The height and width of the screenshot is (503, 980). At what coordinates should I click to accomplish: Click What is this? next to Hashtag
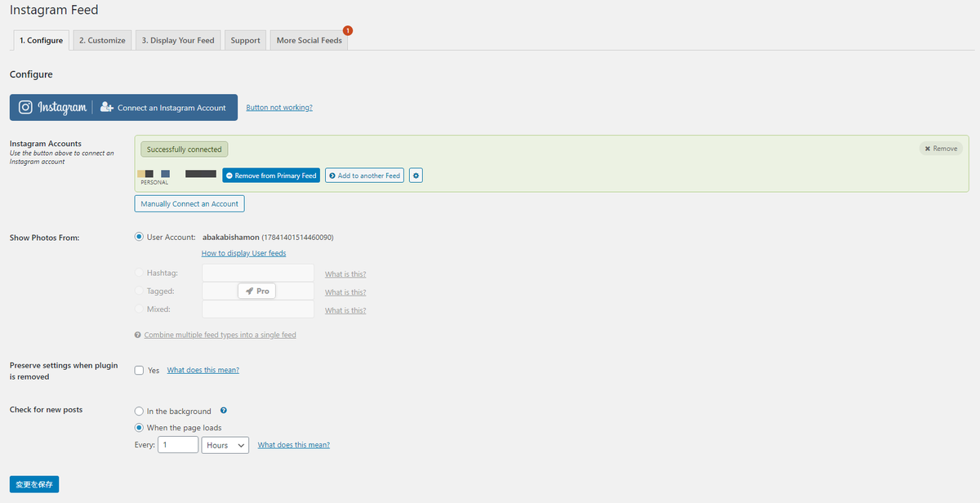pyautogui.click(x=345, y=274)
